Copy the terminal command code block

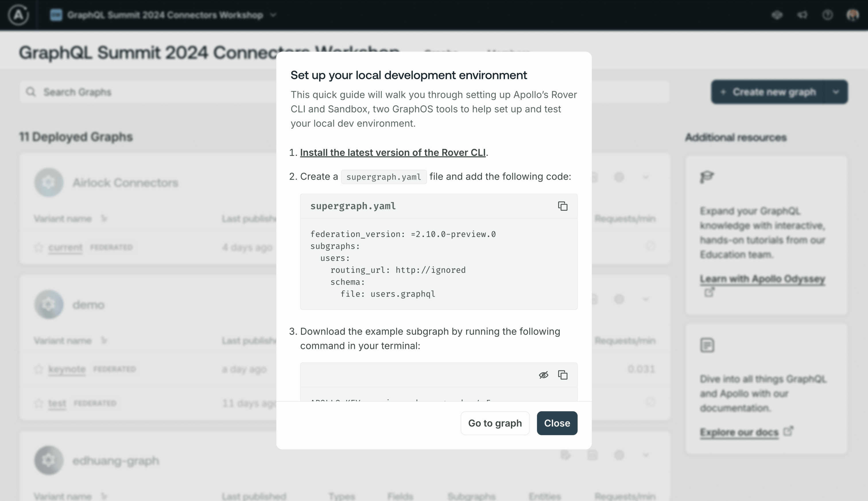[562, 375]
